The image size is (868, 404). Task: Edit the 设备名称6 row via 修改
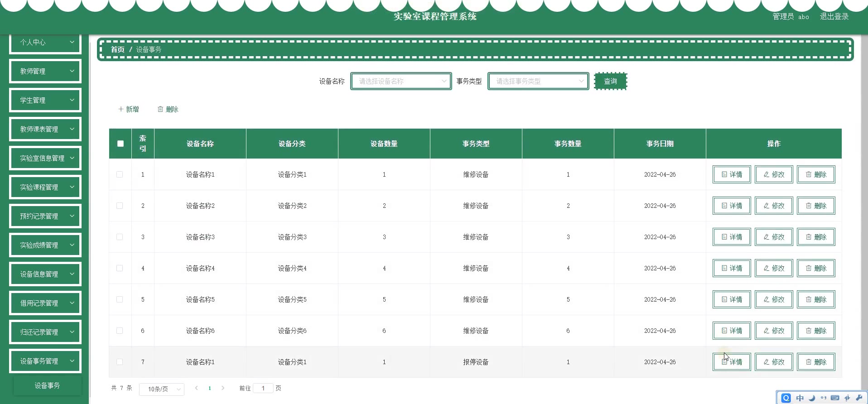[774, 331]
